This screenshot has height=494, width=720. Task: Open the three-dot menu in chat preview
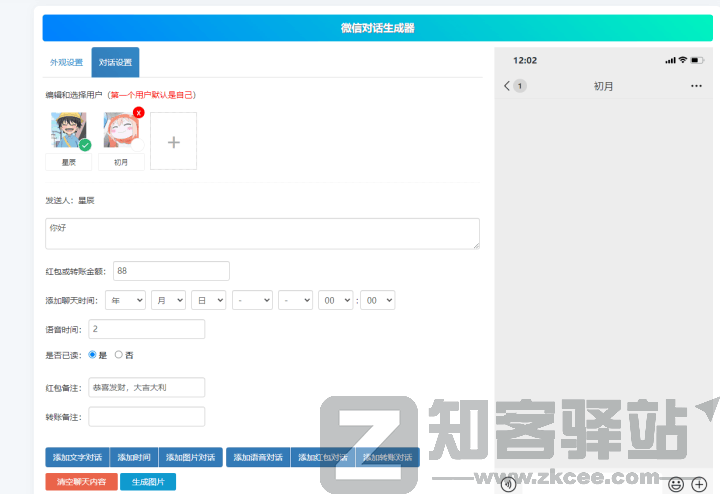pyautogui.click(x=696, y=86)
